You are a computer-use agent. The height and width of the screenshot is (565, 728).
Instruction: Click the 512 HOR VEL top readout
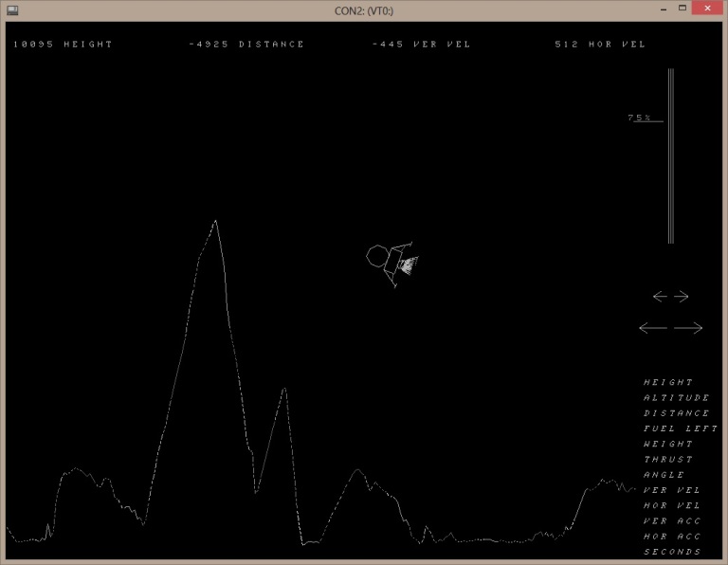tap(600, 45)
